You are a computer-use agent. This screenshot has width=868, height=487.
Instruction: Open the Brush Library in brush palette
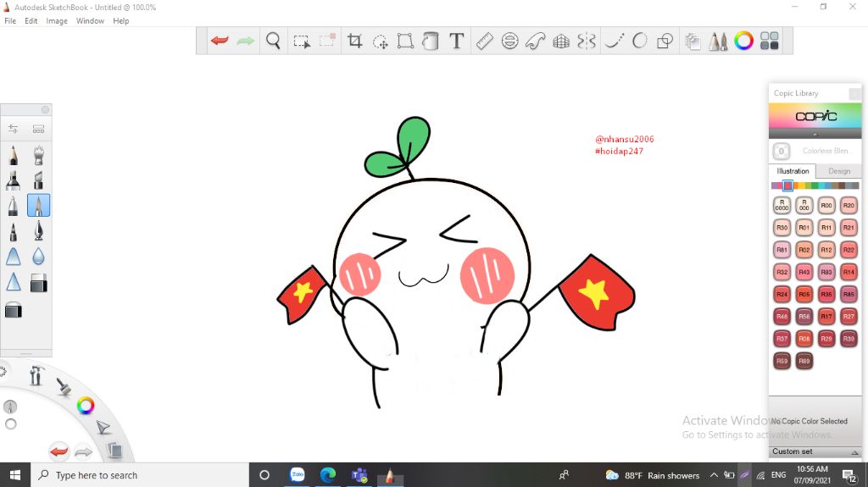38,129
